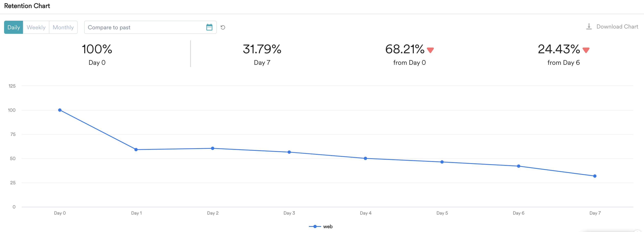Click the Day 5 data point
The width and height of the screenshot is (644, 232).
click(442, 162)
